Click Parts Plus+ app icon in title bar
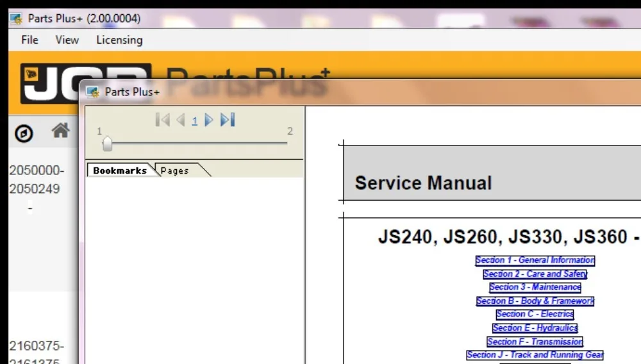This screenshot has height=364, width=641. point(16,19)
